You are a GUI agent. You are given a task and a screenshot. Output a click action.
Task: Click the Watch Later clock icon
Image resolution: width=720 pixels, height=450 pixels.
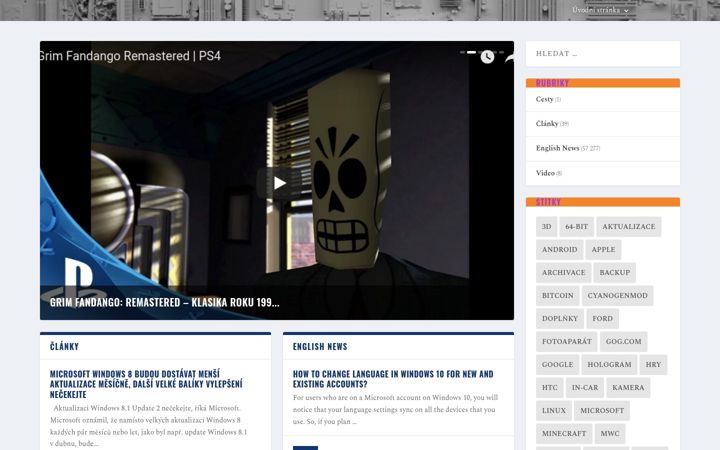click(x=487, y=57)
